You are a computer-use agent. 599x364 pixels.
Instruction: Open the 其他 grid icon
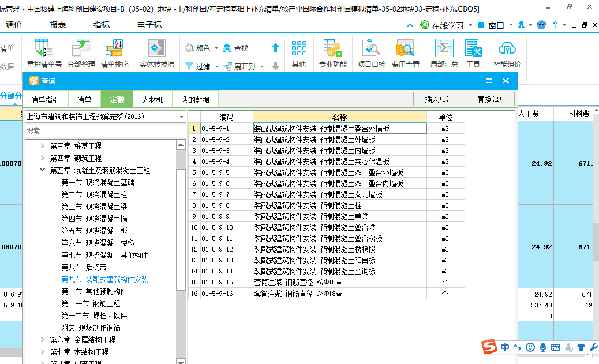pos(299,48)
